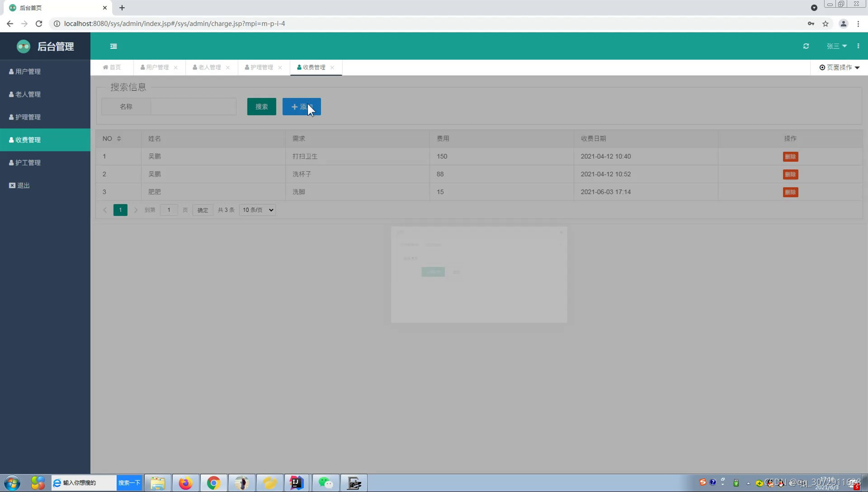
Task: Reload the page in the browser
Action: click(39, 24)
